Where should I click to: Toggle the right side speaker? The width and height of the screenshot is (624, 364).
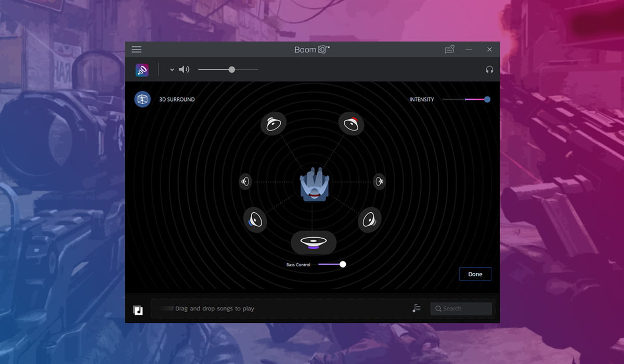click(x=380, y=181)
